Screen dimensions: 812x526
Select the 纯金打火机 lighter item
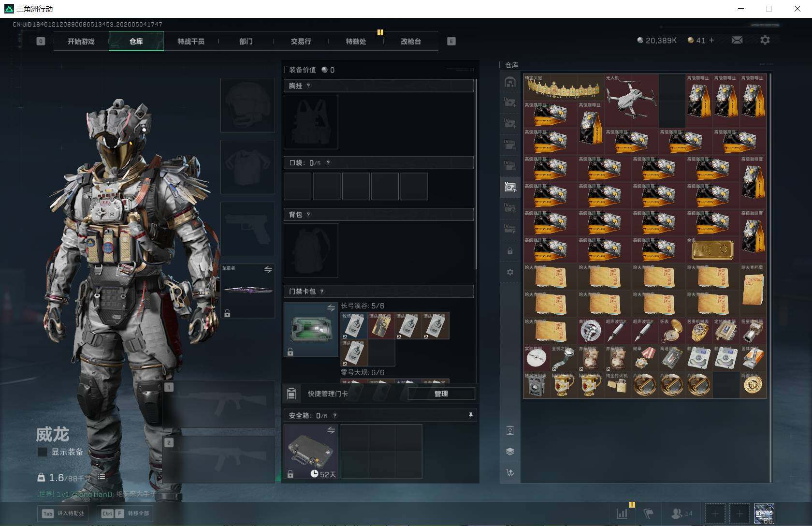(x=618, y=385)
